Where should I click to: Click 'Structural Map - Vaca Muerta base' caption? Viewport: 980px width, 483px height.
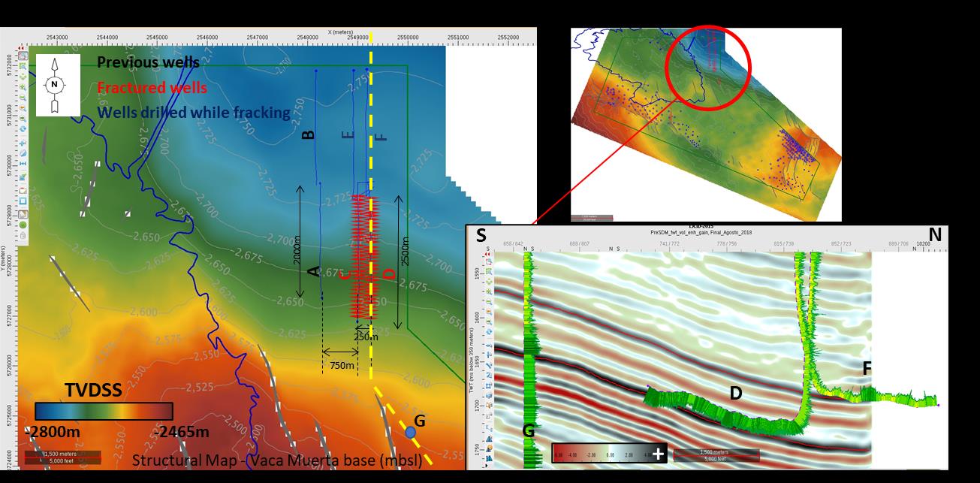(276, 459)
